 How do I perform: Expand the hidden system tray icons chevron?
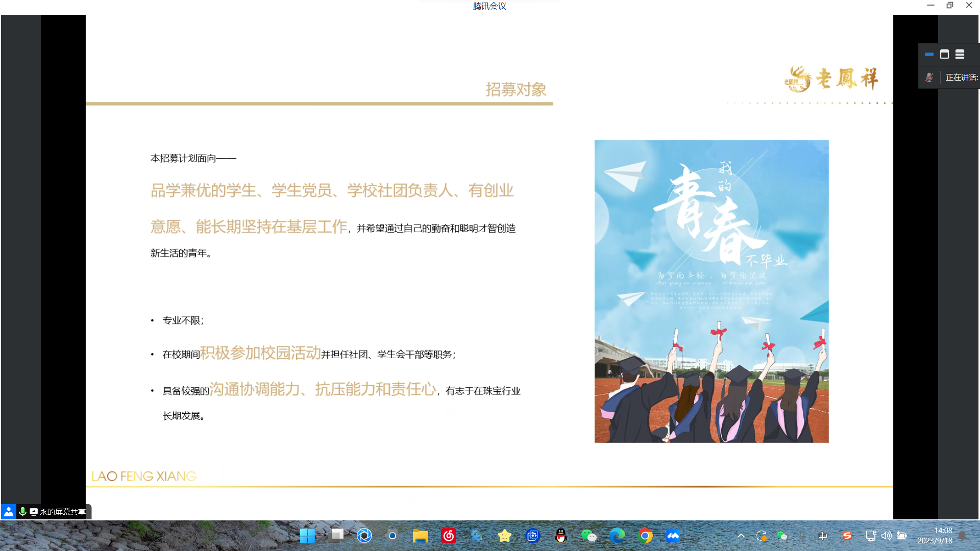741,536
